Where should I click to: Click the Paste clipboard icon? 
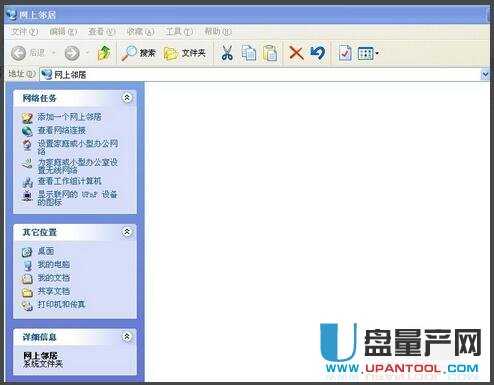pyautogui.click(x=270, y=53)
